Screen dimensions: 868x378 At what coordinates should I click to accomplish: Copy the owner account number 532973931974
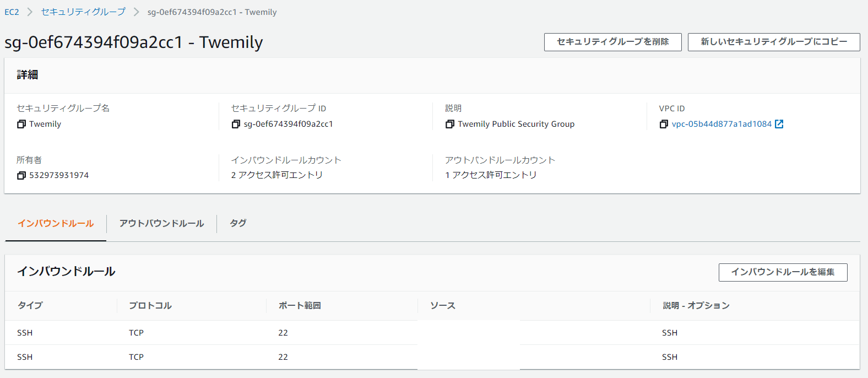(x=21, y=175)
